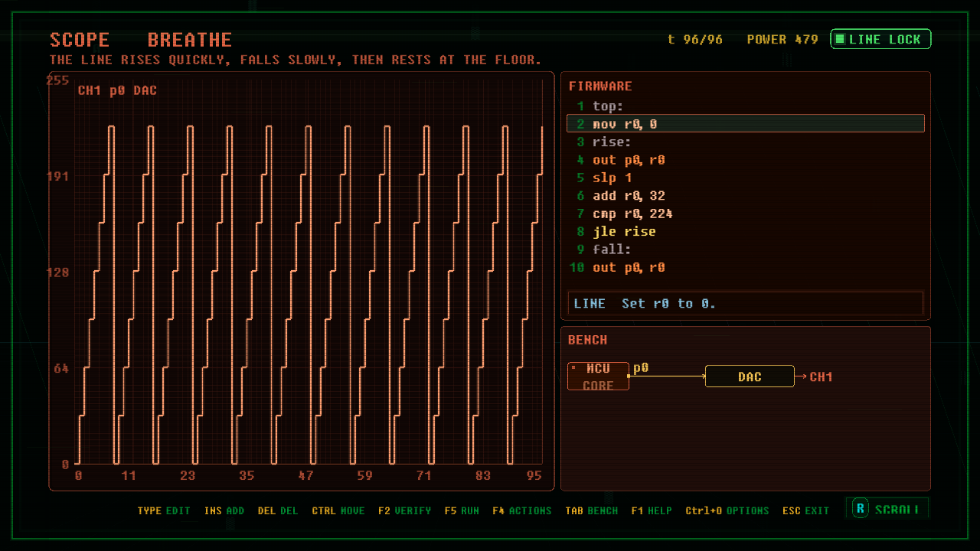The image size is (980, 551).
Task: Click the p0 port label
Action: (641, 368)
